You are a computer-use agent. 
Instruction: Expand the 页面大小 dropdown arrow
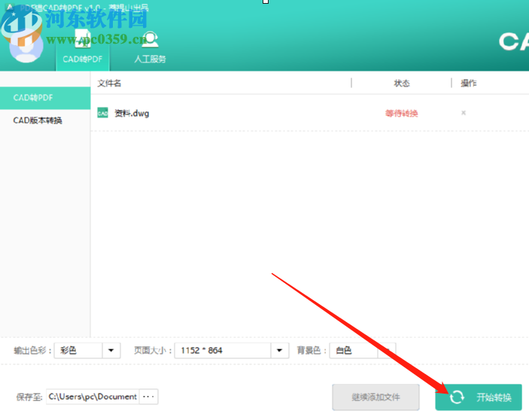click(279, 351)
